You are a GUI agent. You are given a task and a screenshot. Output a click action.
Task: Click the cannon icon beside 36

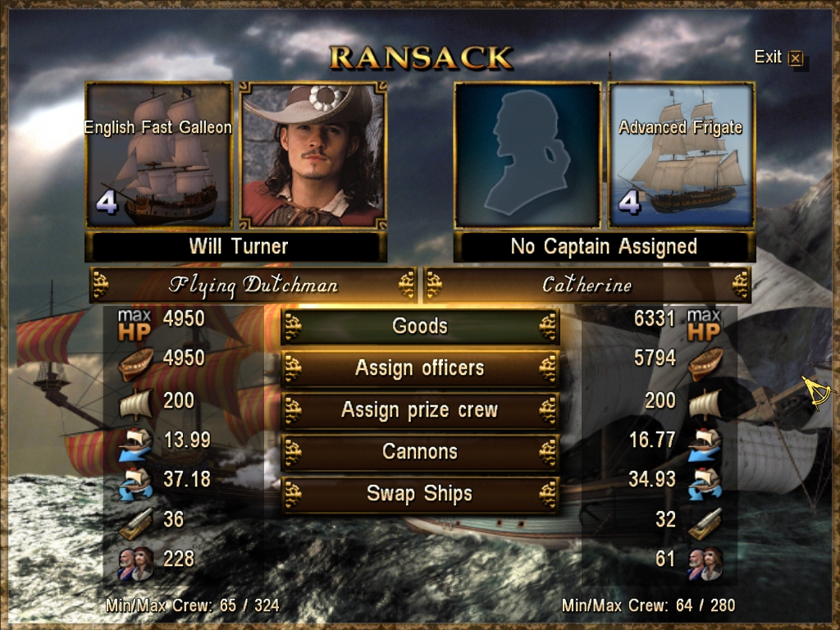click(136, 523)
